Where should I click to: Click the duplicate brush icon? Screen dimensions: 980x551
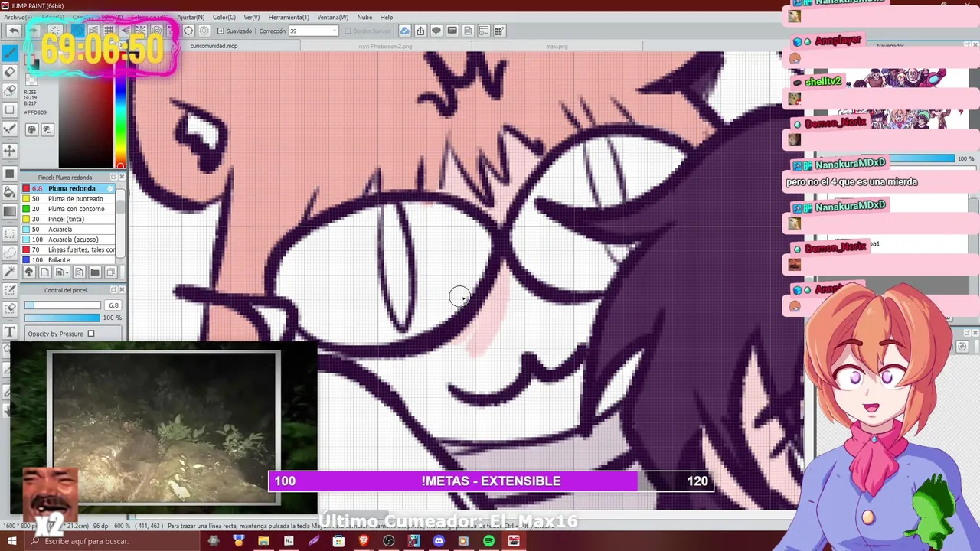[x=110, y=272]
